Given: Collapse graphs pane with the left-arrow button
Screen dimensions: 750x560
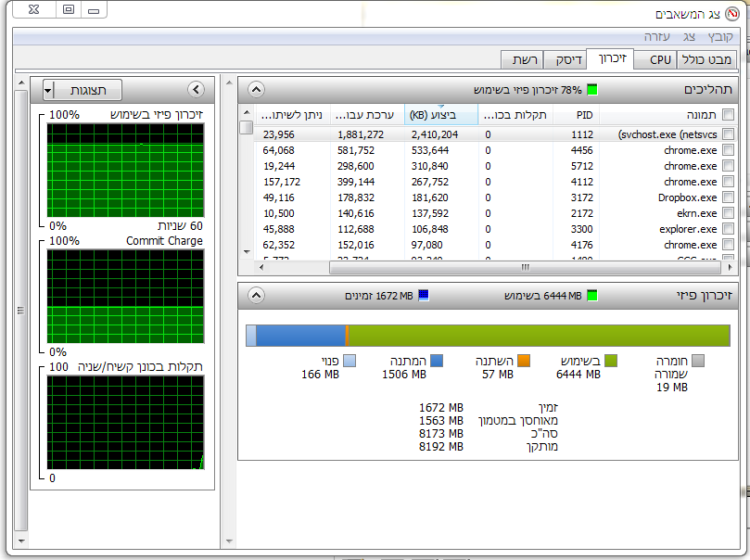Looking at the screenshot, I should [197, 89].
